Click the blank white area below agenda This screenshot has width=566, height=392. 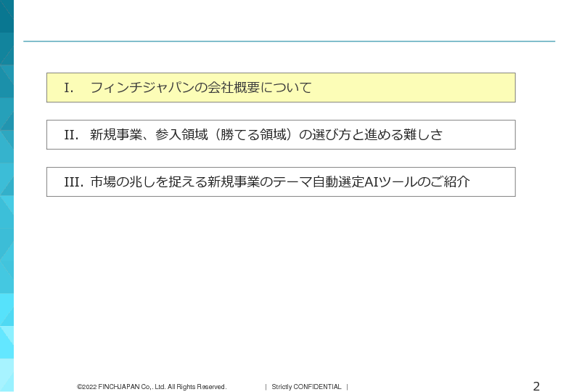click(289, 290)
